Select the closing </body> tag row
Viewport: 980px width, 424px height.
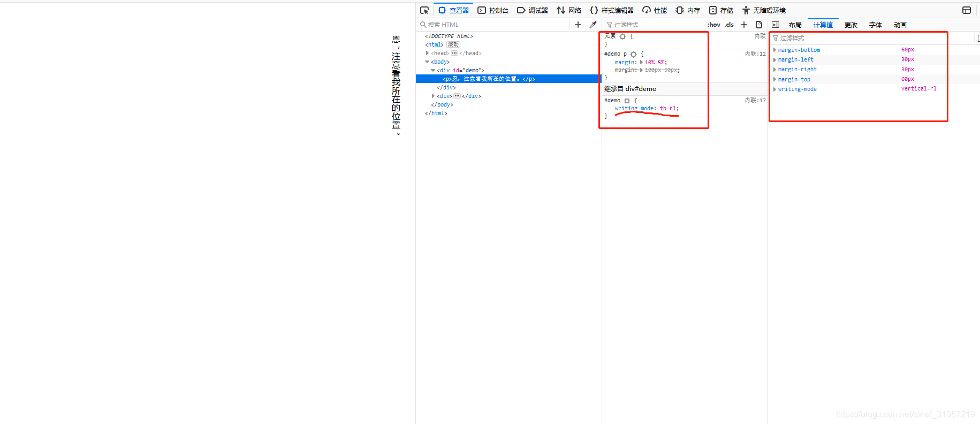(x=442, y=104)
